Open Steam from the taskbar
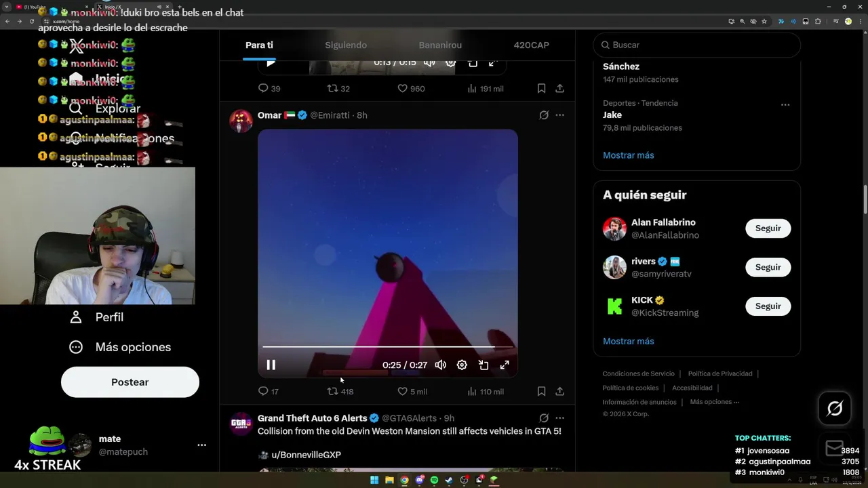This screenshot has width=868, height=488. click(449, 480)
